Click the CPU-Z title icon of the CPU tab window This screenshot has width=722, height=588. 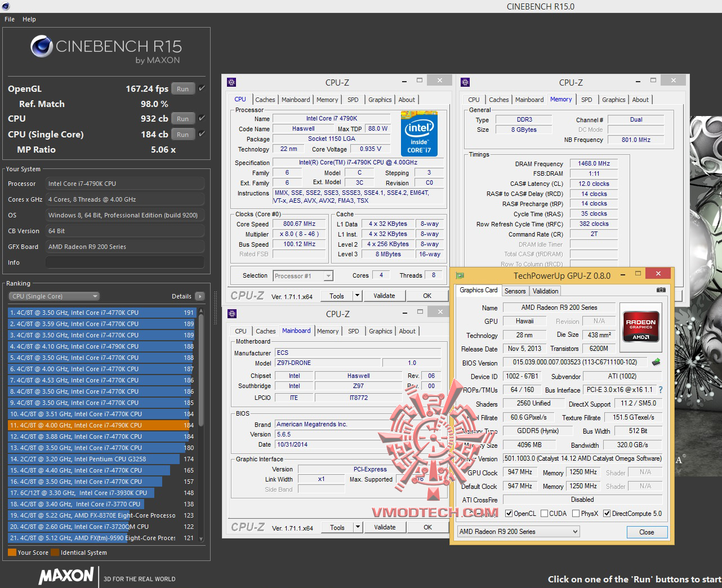point(231,82)
